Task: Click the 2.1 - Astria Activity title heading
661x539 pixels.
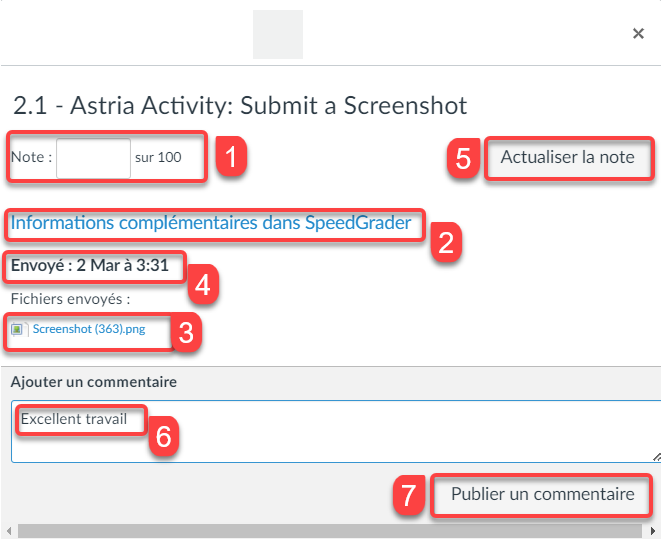Action: click(240, 105)
